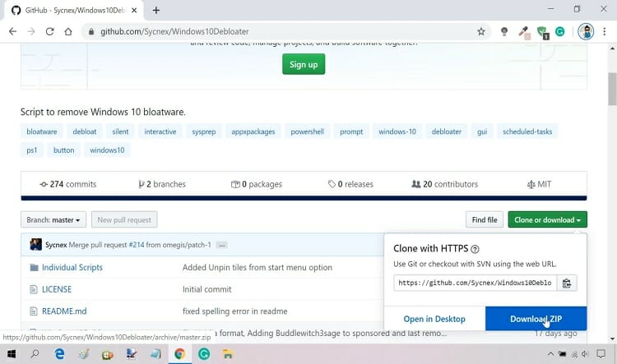Viewport: 617px width, 364px height.
Task: View the 0 packages section
Action: point(257,184)
